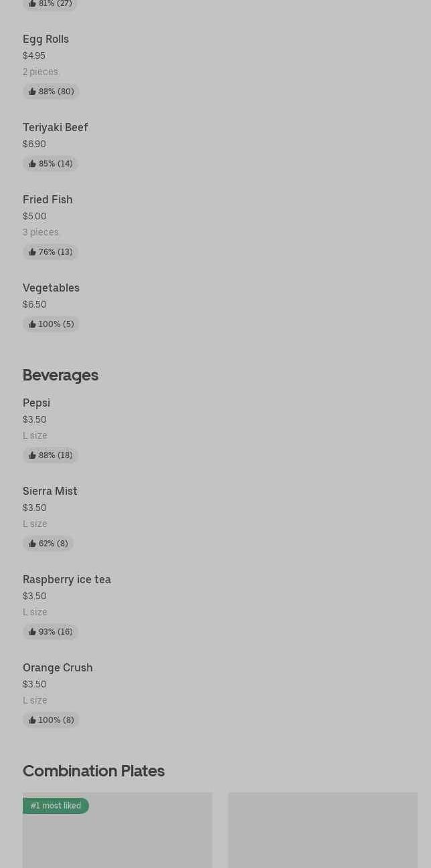This screenshot has width=431, height=868.
Task: Click the thumbs-up icon under Fried Fish
Action: 32,252
